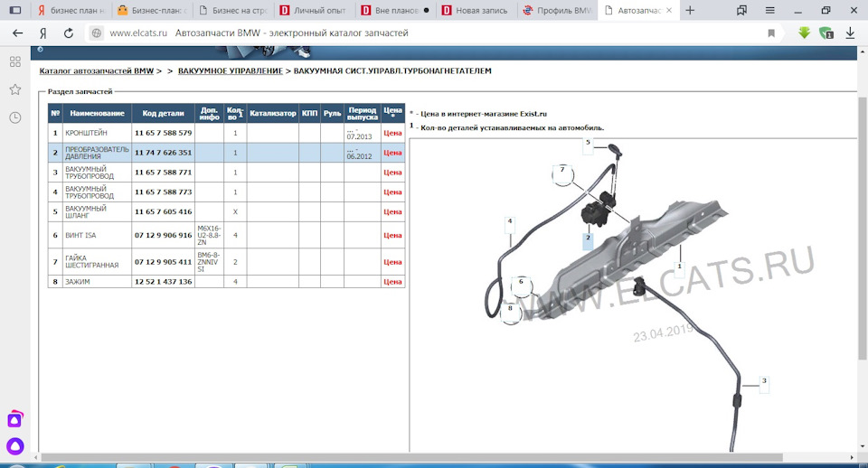Bookmark this page with the bookmark icon
The width and height of the screenshot is (868, 468).
coord(771,33)
